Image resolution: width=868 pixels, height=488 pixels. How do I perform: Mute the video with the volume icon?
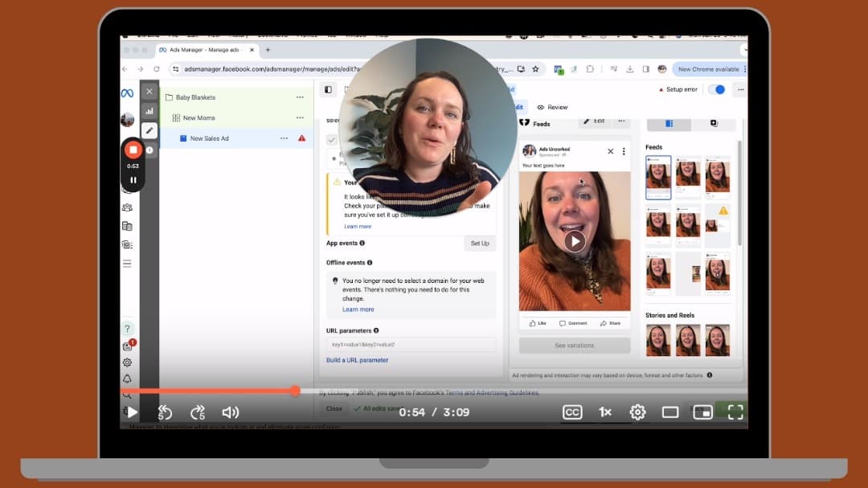click(x=231, y=412)
